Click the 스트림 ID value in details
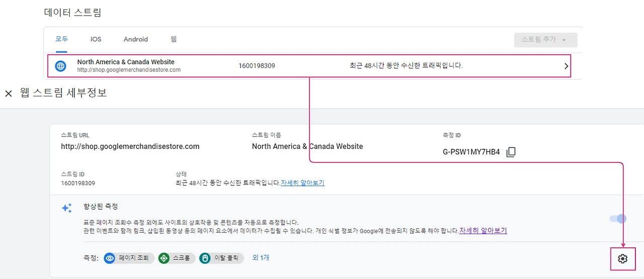This screenshot has height=279, width=644. (x=78, y=183)
